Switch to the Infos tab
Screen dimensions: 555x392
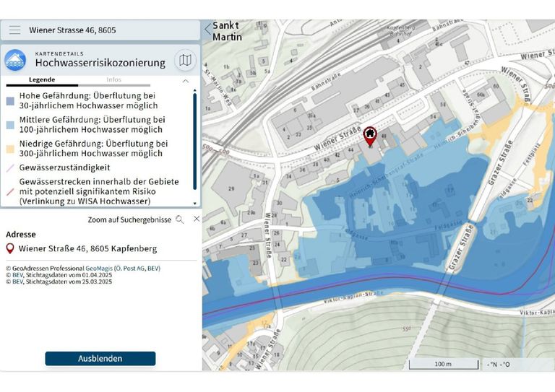point(113,79)
